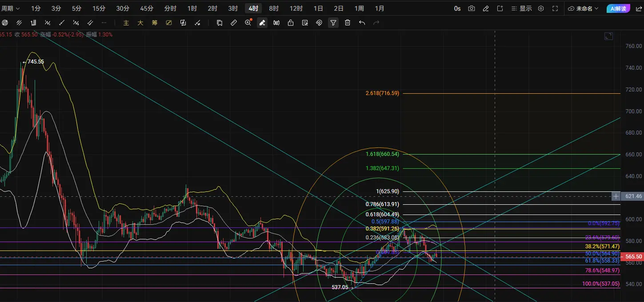Screen dimensions: 644x302
Task: Select the 12时 interval
Action: [296, 8]
